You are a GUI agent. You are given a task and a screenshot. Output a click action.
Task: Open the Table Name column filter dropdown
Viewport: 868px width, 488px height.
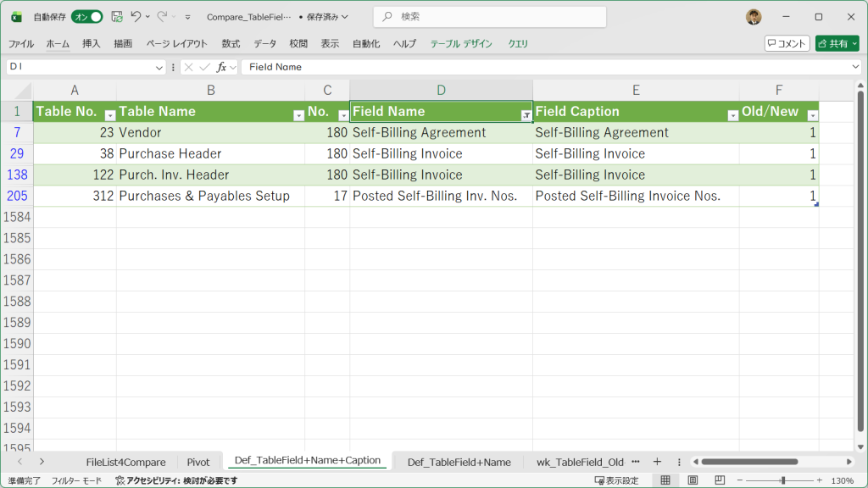pos(298,115)
